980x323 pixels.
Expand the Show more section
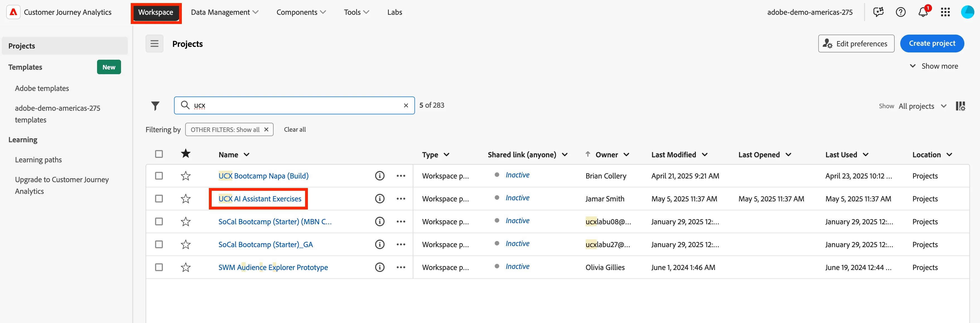coord(934,66)
